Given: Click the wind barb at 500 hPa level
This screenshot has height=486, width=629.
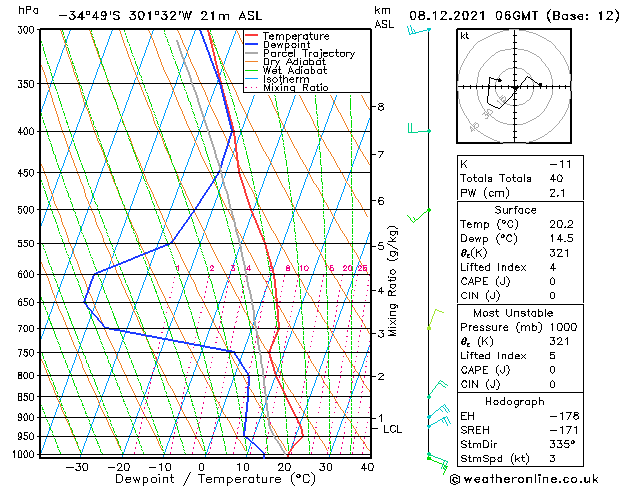Looking at the screenshot, I should click(x=419, y=215).
